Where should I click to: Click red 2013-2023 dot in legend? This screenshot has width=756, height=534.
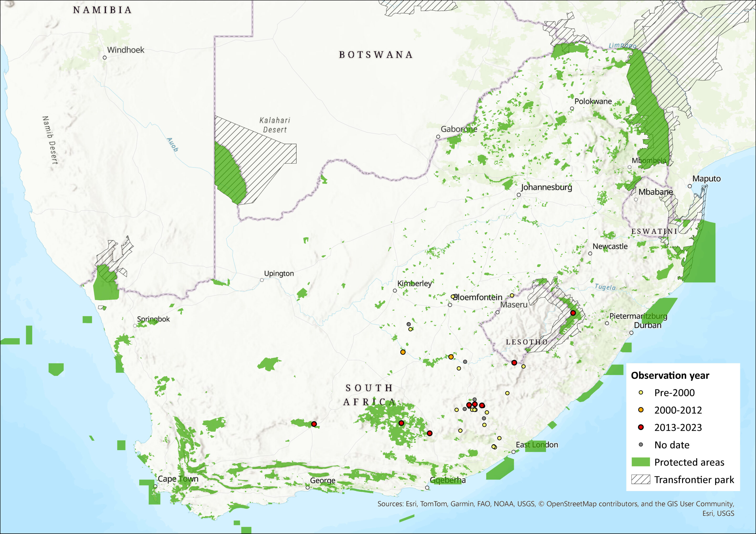coord(641,428)
